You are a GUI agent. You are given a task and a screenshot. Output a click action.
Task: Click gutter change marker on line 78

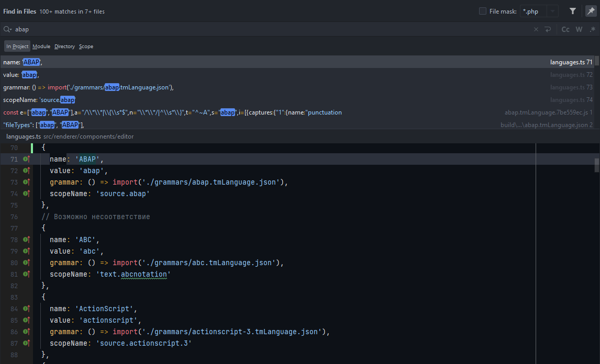pos(26,240)
